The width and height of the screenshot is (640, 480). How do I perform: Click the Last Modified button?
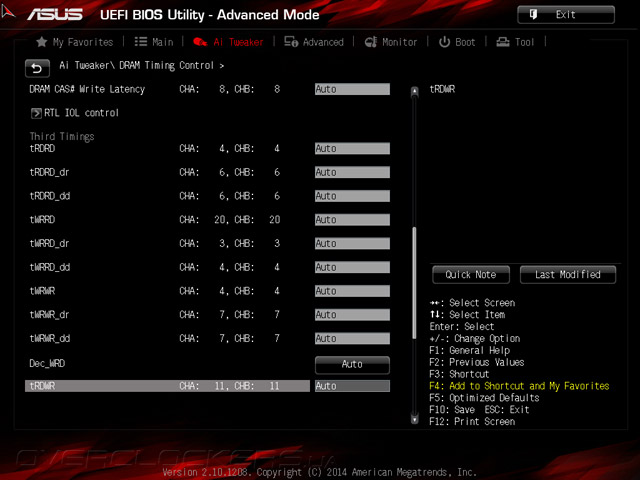click(x=568, y=275)
